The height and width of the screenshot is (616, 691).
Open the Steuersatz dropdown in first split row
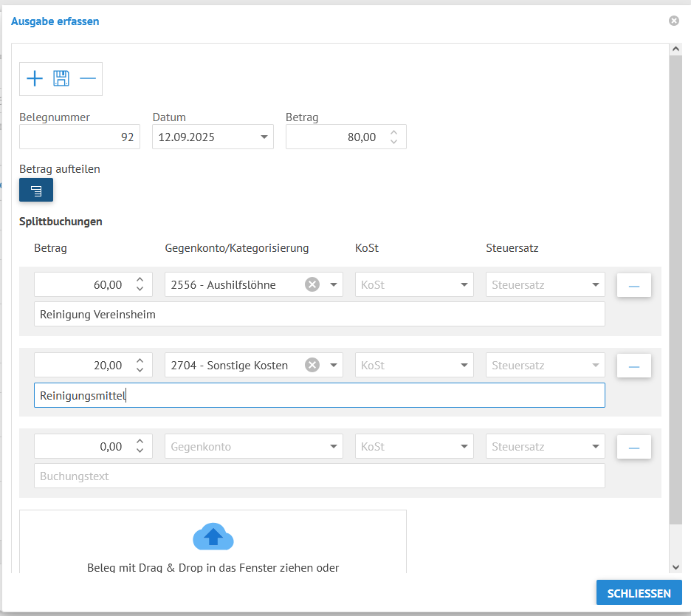click(x=596, y=284)
